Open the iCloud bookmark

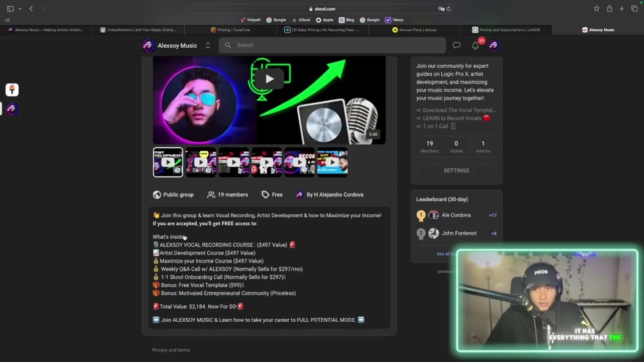pyautogui.click(x=301, y=20)
